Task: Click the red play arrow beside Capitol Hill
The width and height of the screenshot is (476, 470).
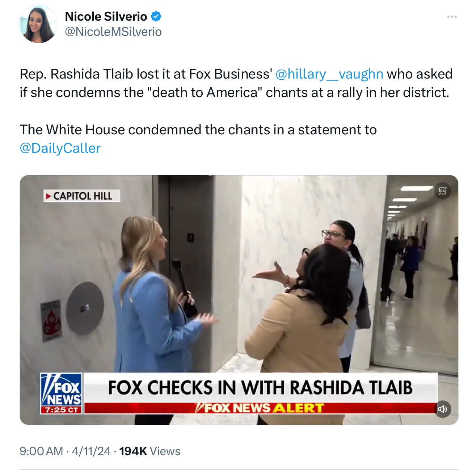Action: point(49,196)
